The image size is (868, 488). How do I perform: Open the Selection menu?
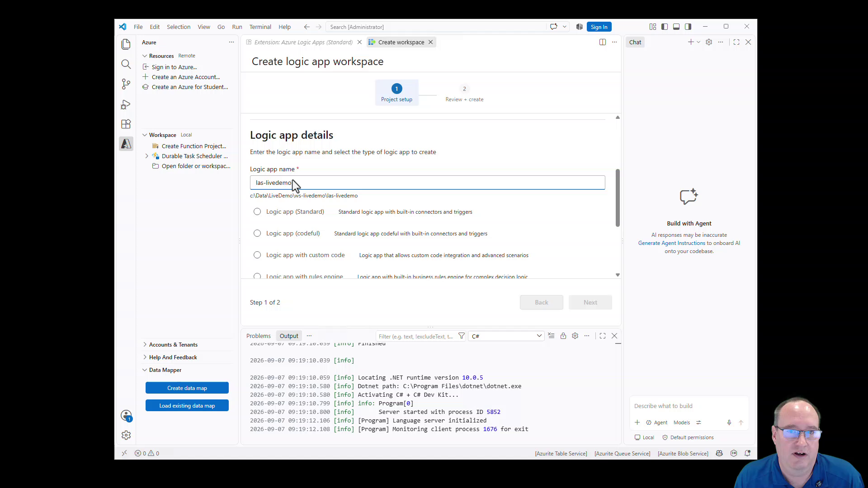pos(179,27)
